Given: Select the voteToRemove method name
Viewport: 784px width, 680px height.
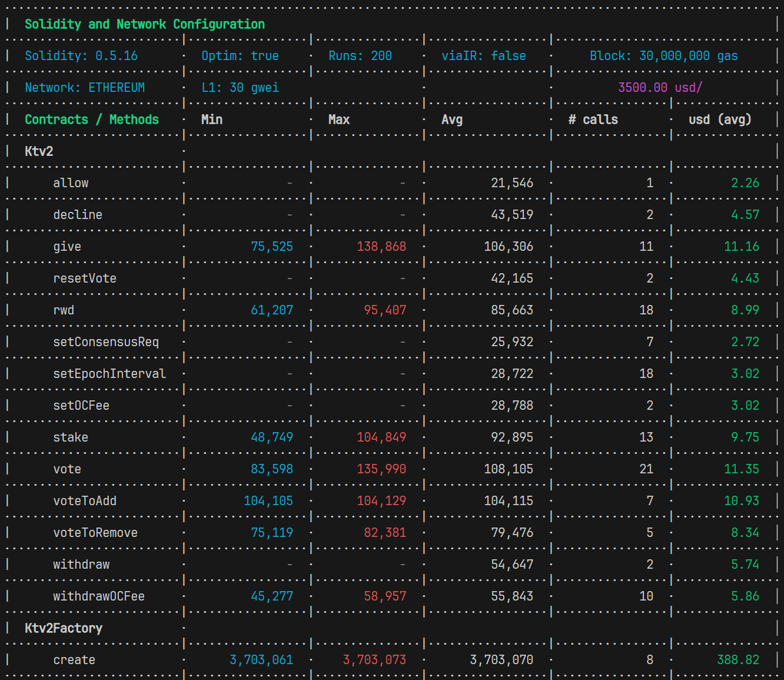Looking at the screenshot, I should (95, 532).
